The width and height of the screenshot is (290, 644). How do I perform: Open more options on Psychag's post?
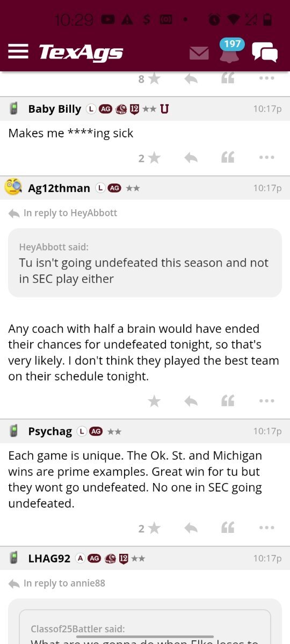point(266,528)
